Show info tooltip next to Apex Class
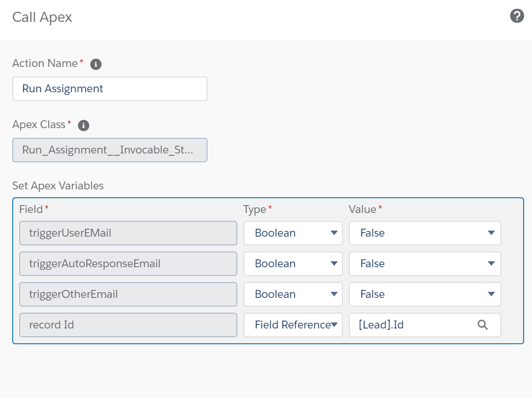The height and width of the screenshot is (398, 532). 84,126
